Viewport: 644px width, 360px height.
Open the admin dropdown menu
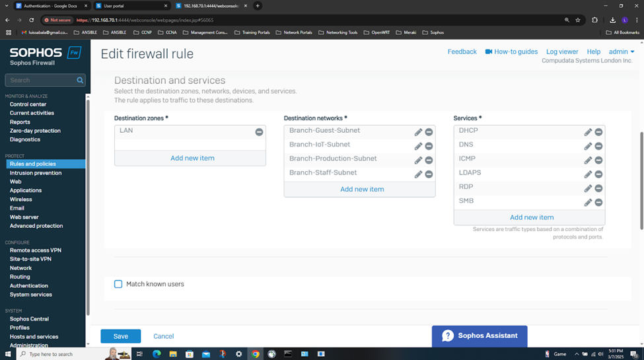pos(622,52)
